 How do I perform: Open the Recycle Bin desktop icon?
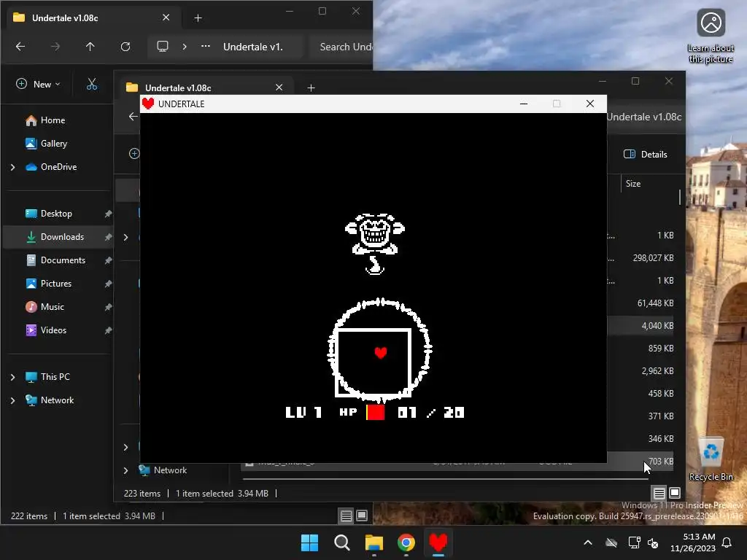click(x=711, y=458)
